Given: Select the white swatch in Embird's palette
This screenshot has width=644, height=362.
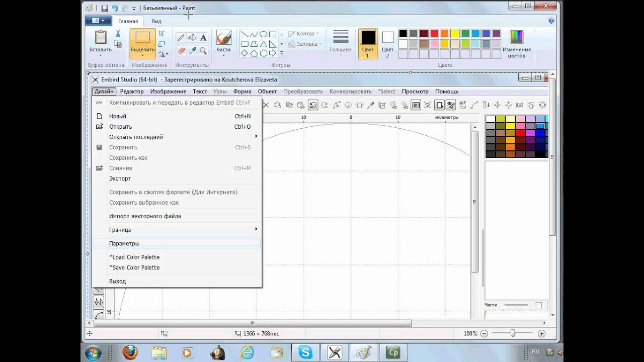Looking at the screenshot, I should click(x=490, y=119).
